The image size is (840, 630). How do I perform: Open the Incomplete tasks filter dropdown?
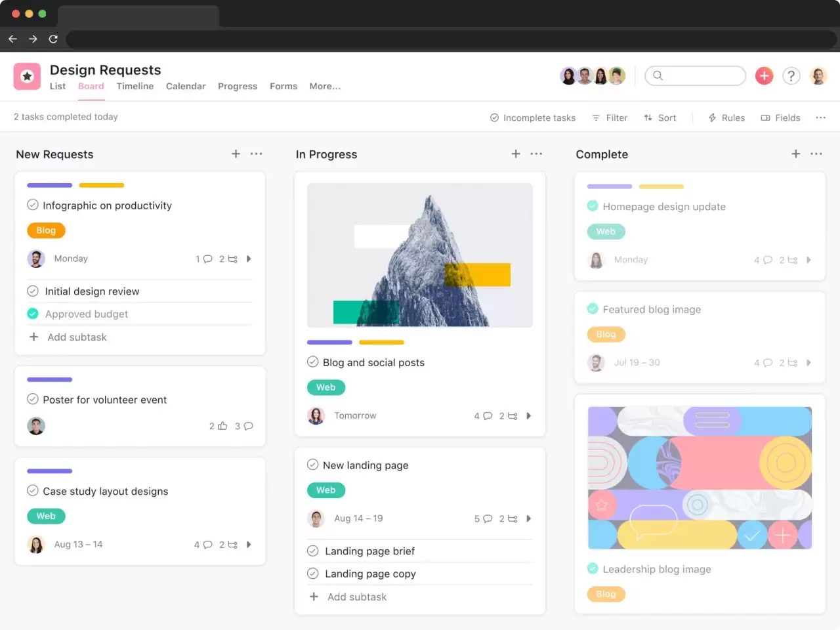pyautogui.click(x=532, y=118)
